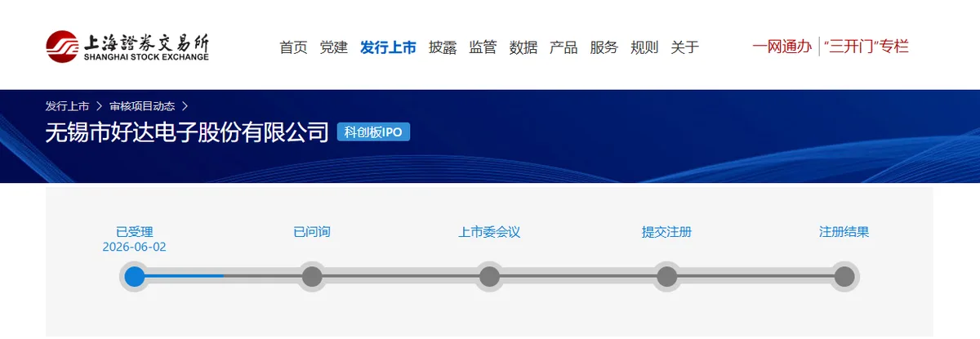Click the 审核项目动态 breadcrumb link
This screenshot has width=980, height=339.
click(x=142, y=106)
